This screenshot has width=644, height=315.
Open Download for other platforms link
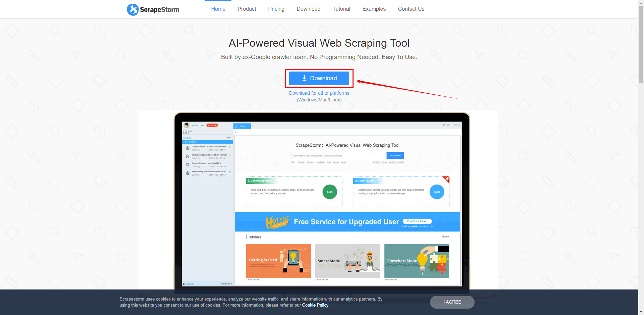(x=319, y=93)
